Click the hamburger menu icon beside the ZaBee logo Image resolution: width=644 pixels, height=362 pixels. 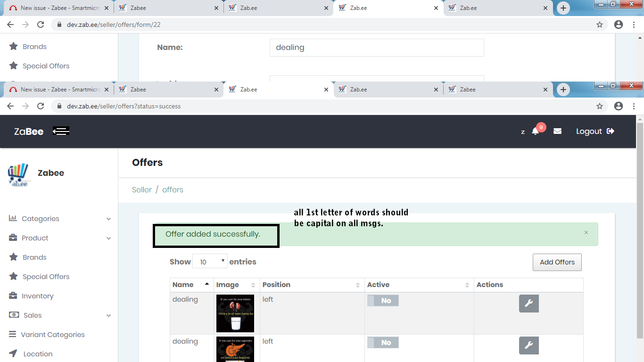click(61, 131)
